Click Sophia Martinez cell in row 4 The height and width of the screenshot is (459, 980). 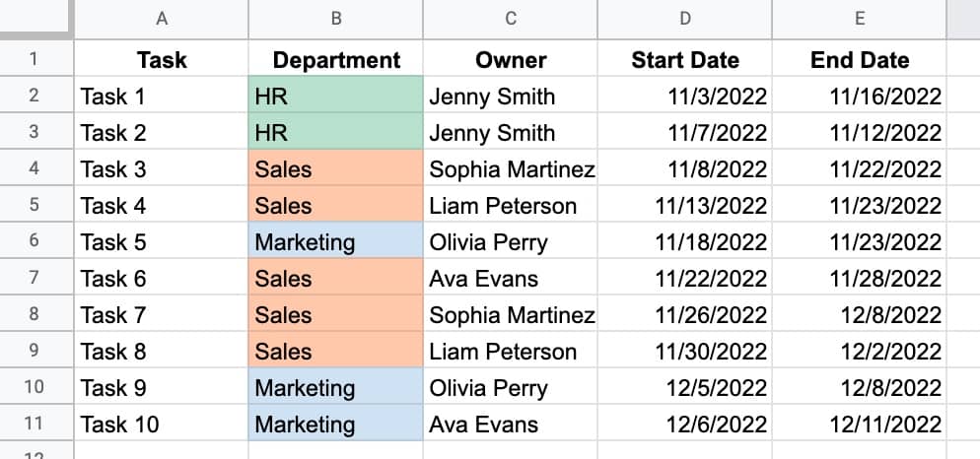511,169
